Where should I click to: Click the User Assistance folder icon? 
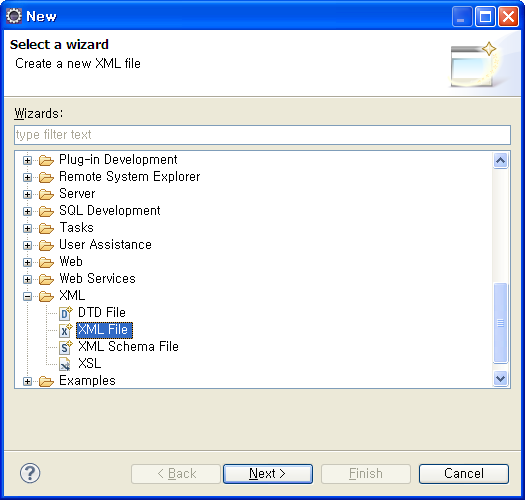[x=46, y=245]
